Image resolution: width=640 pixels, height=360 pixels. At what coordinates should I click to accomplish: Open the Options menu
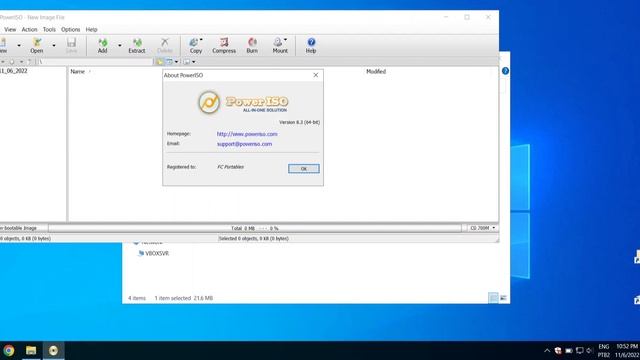click(x=71, y=29)
